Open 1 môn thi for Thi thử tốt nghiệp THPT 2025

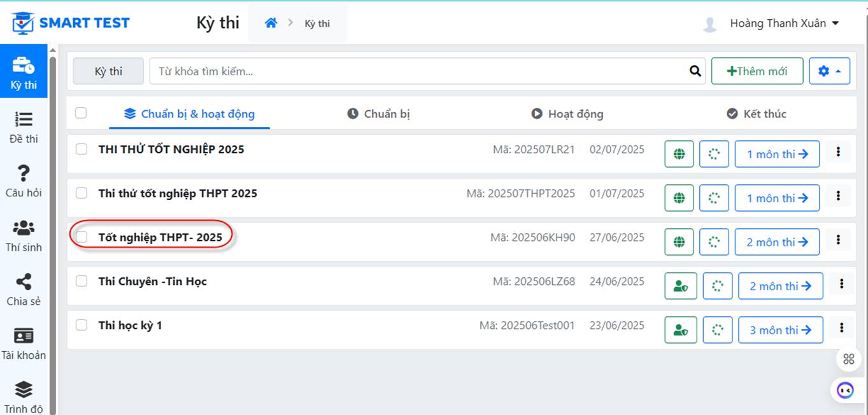(x=777, y=198)
